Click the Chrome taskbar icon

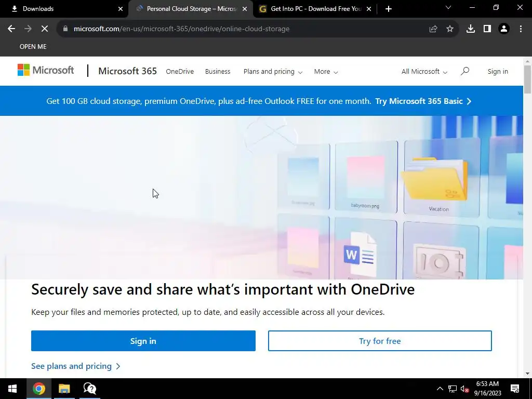pyautogui.click(x=38, y=389)
